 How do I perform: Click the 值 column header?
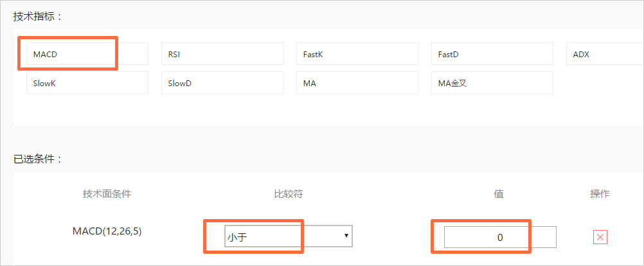pyautogui.click(x=499, y=194)
